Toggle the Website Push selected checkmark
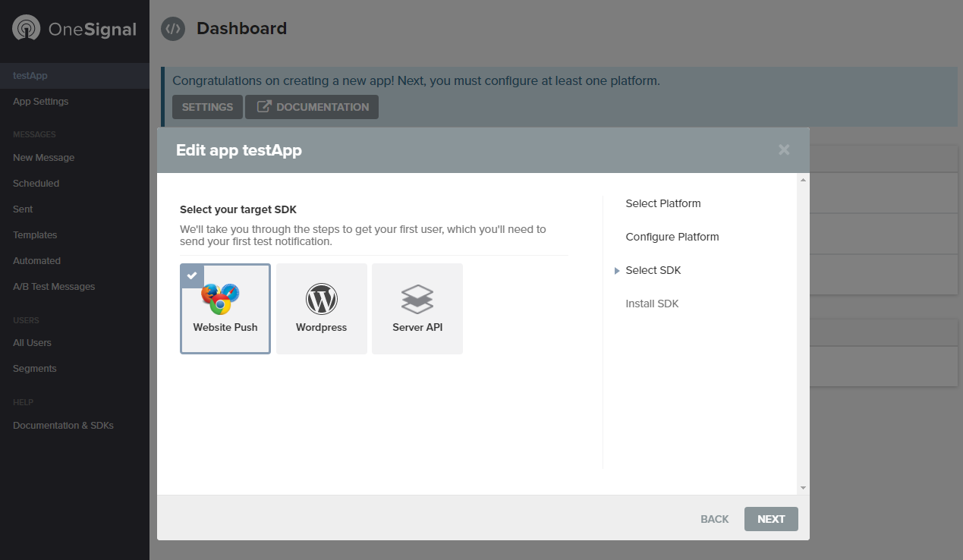Screen dimensions: 963x560 coord(191,275)
